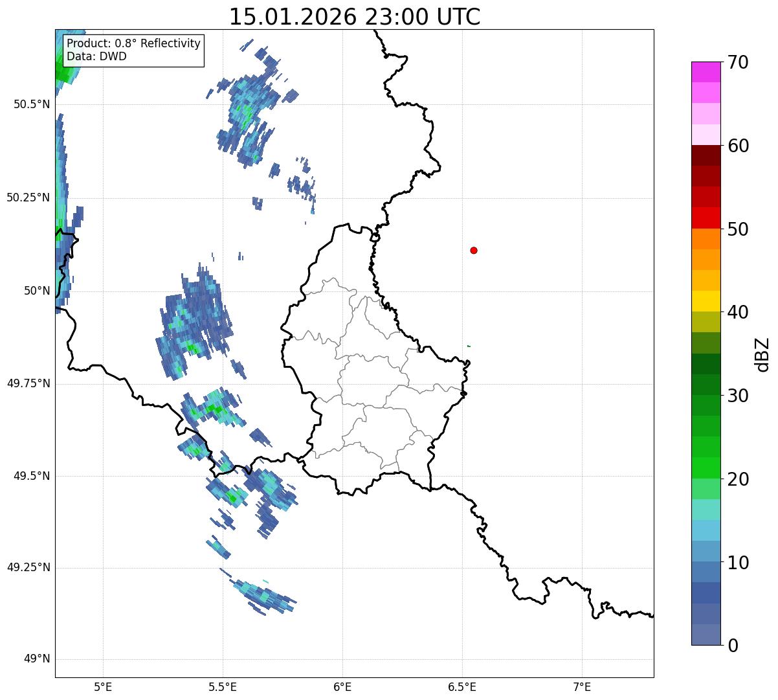
Task: Click the red station marker dot
Action: pos(474,250)
